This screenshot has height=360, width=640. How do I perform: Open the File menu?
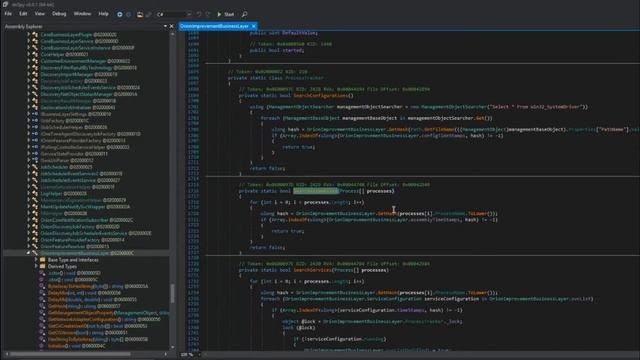8,14
